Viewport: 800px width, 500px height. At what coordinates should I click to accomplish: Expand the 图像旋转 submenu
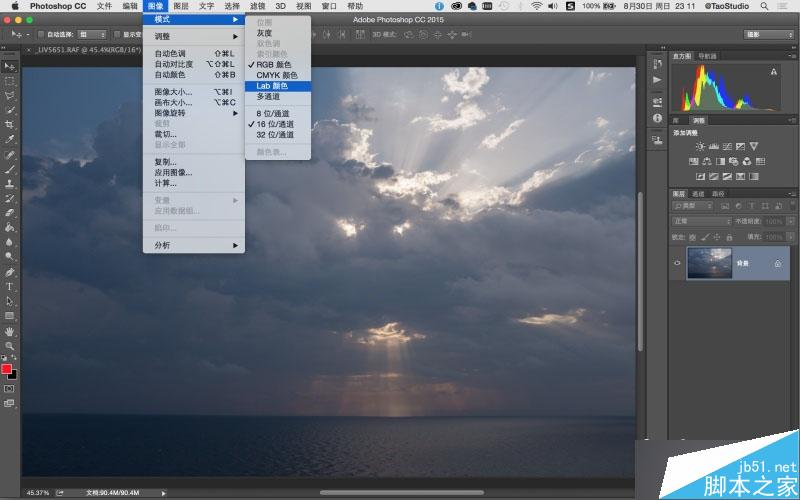[194, 113]
